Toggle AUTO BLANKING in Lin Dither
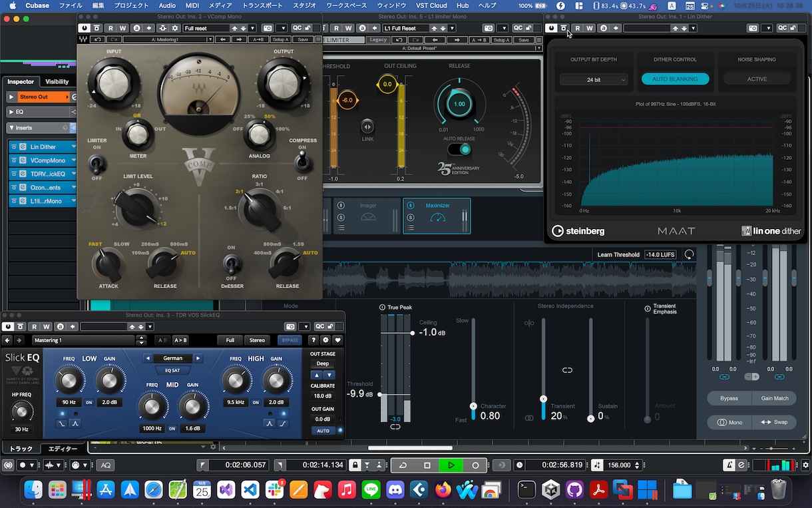The width and height of the screenshot is (812, 508). (x=675, y=79)
